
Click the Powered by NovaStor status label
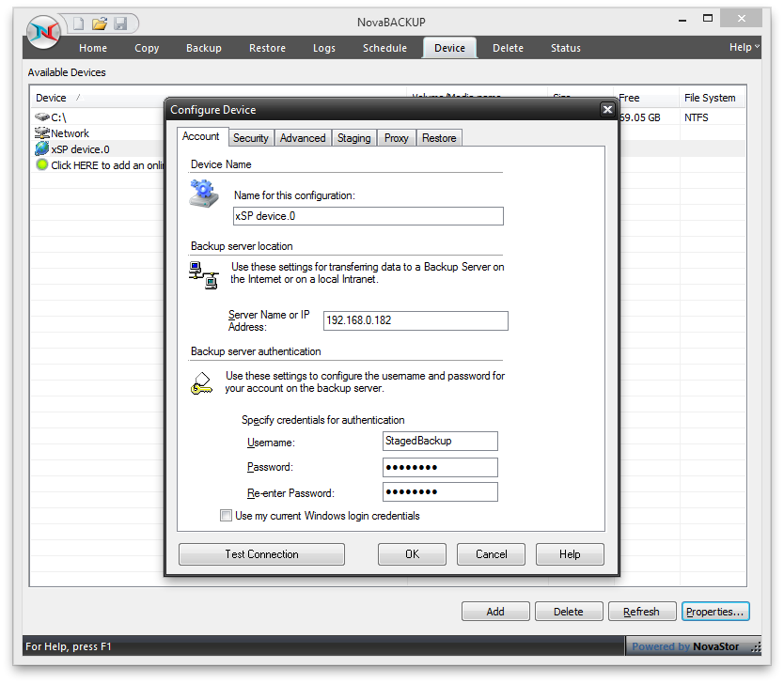click(685, 646)
